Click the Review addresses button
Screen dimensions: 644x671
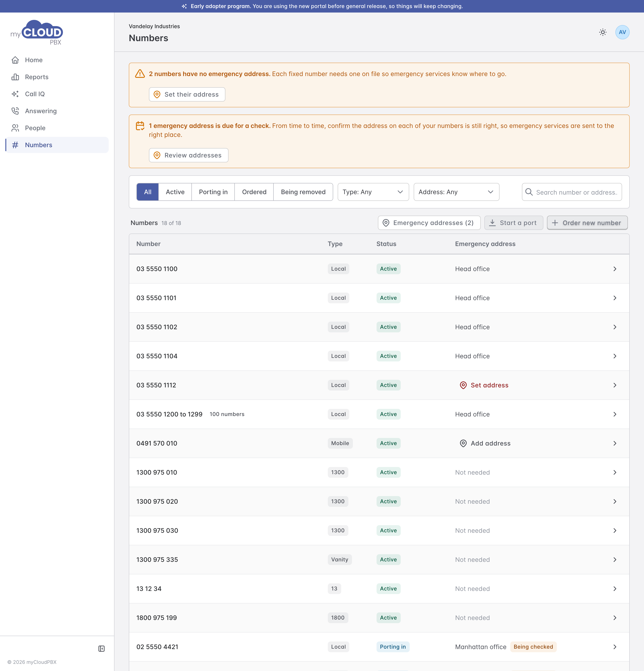click(x=189, y=155)
